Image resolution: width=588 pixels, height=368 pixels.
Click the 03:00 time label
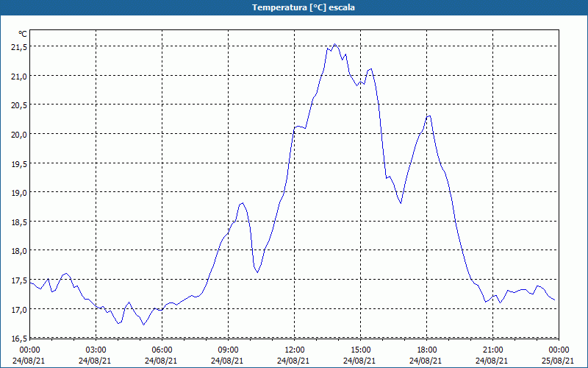(x=96, y=350)
